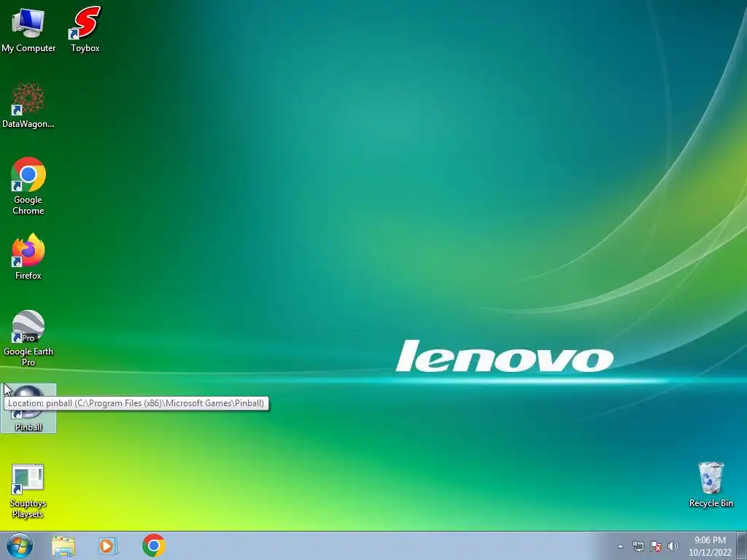Image resolution: width=747 pixels, height=560 pixels.
Task: Launch Windows Media Player from taskbar
Action: (x=108, y=546)
